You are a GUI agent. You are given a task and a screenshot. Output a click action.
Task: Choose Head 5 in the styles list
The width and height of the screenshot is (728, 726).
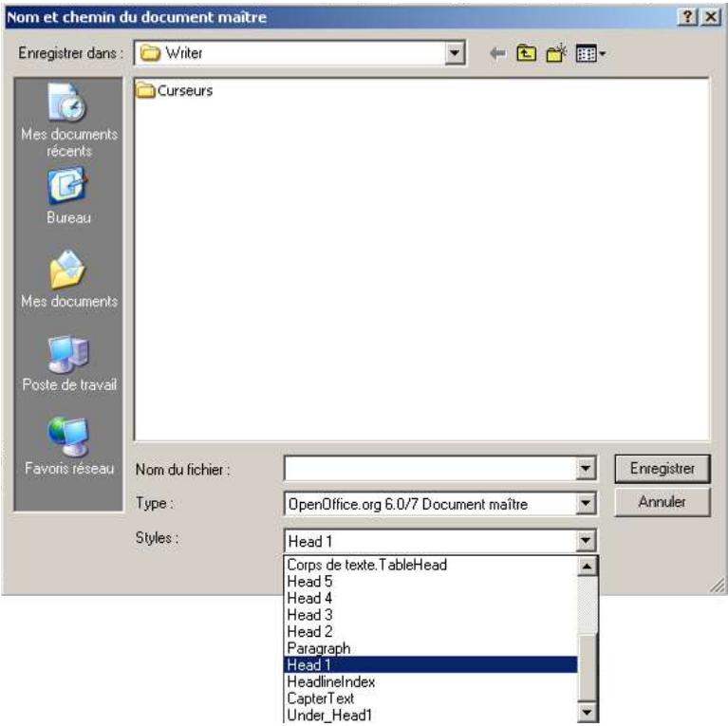pyautogui.click(x=430, y=581)
